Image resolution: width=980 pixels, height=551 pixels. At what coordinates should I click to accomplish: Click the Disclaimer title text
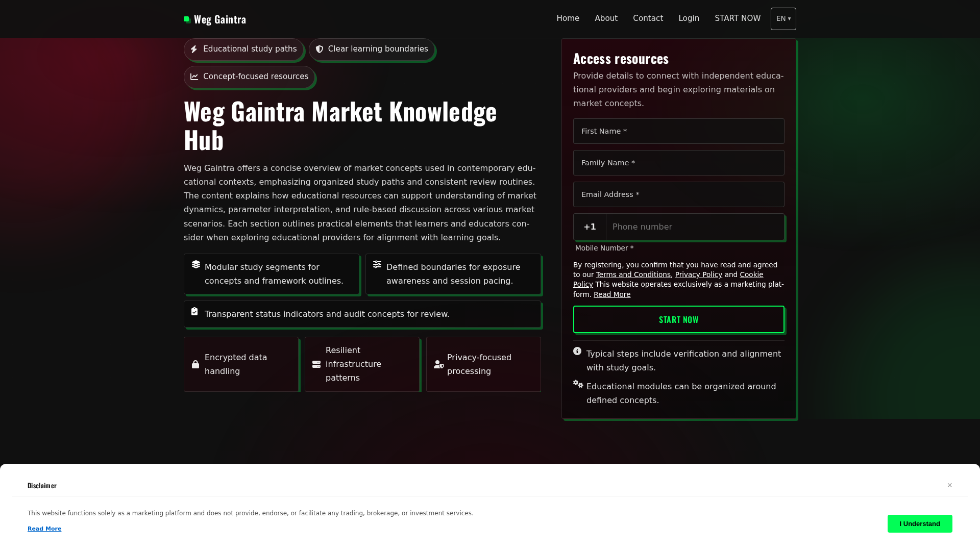42,486
